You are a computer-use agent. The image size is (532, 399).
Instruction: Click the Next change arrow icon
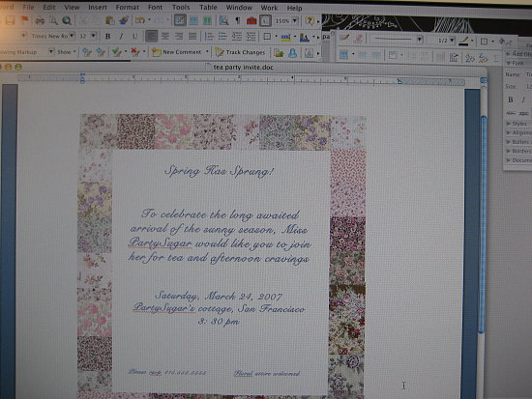[101, 52]
